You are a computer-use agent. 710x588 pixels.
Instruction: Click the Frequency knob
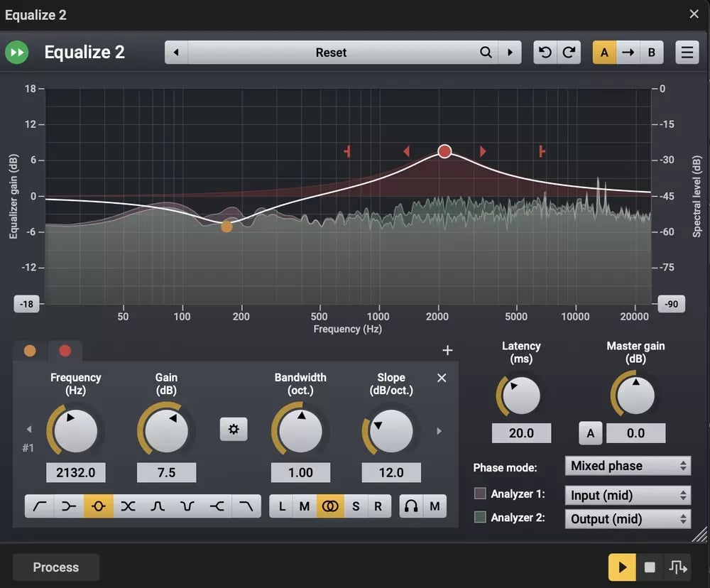pyautogui.click(x=76, y=431)
